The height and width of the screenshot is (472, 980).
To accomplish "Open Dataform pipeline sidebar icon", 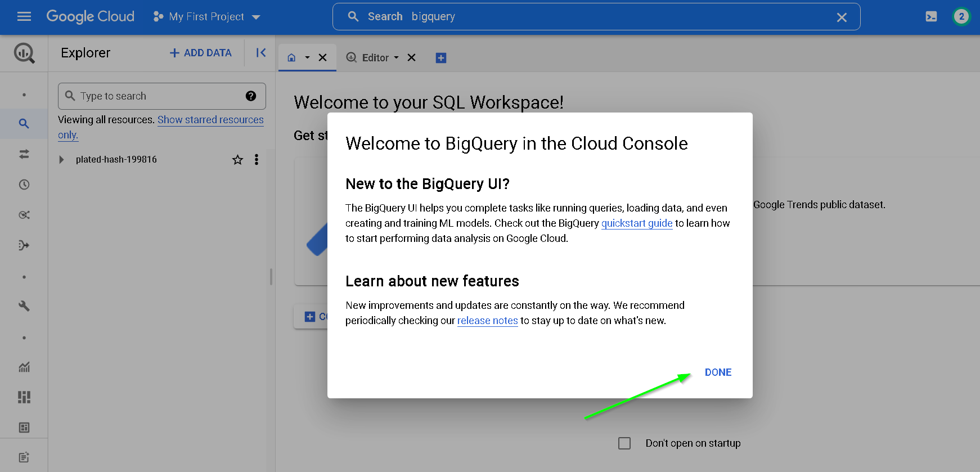I will pyautogui.click(x=24, y=245).
